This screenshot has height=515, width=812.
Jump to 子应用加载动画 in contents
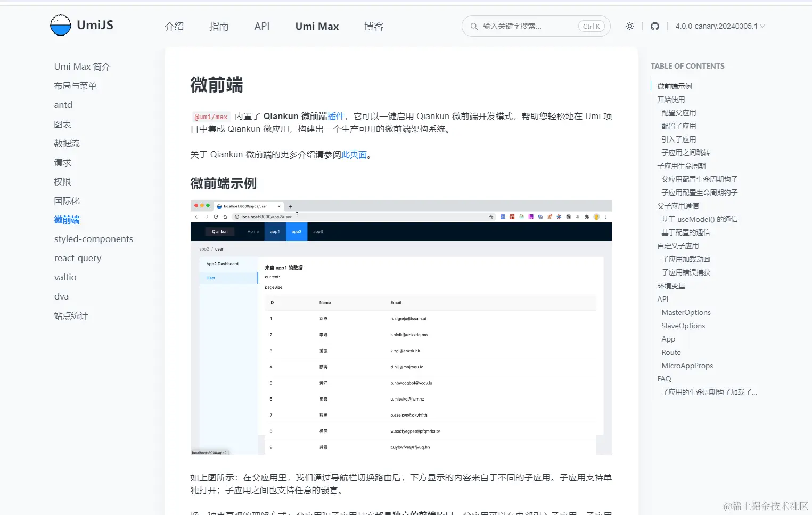click(x=685, y=259)
